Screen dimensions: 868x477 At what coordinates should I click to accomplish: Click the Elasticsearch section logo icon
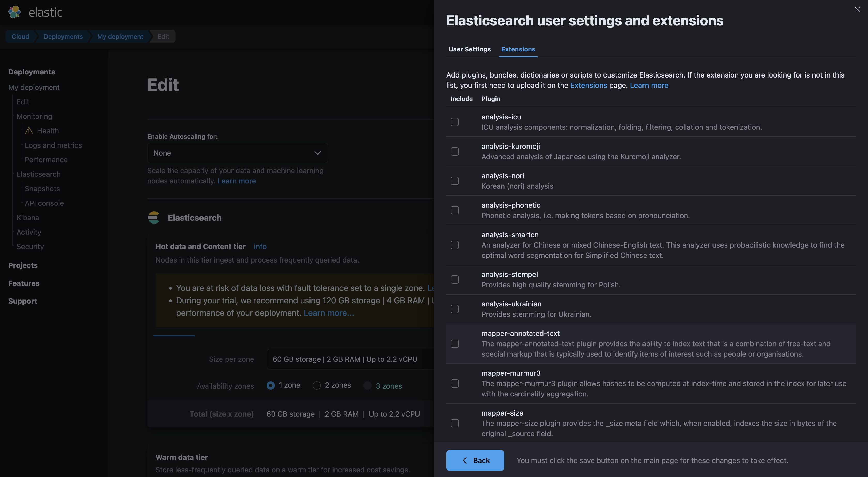click(x=154, y=218)
